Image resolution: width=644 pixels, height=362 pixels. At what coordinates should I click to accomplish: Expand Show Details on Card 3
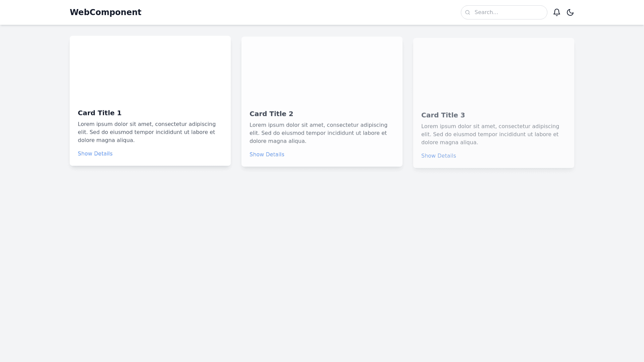tap(438, 156)
